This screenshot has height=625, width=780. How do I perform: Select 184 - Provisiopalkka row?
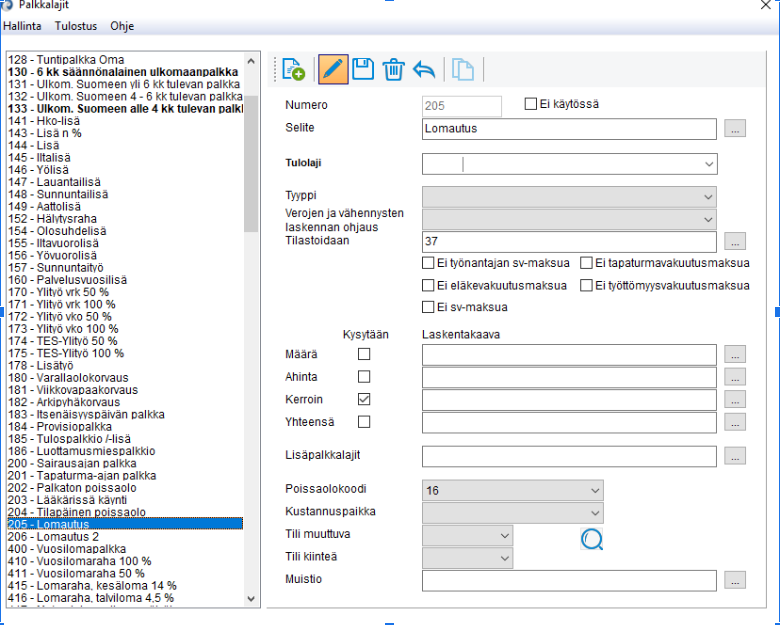click(125, 426)
